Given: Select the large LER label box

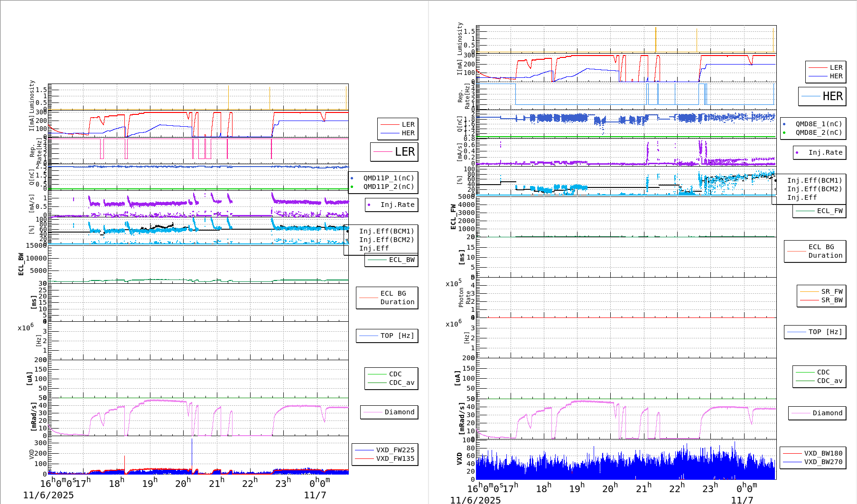Looking at the screenshot, I should pos(394,152).
